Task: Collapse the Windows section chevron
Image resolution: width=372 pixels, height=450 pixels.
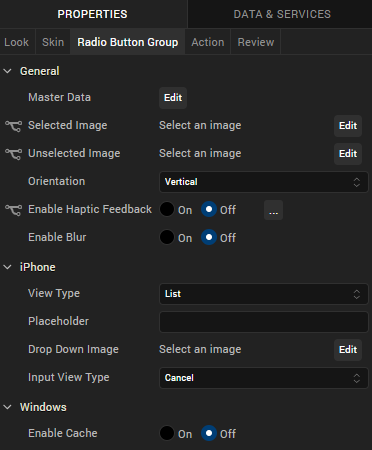Action: point(7,407)
